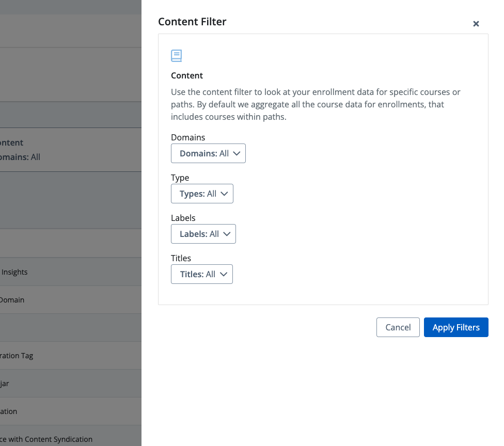
Task: Click the Content heading in the filter card
Action: [187, 75]
